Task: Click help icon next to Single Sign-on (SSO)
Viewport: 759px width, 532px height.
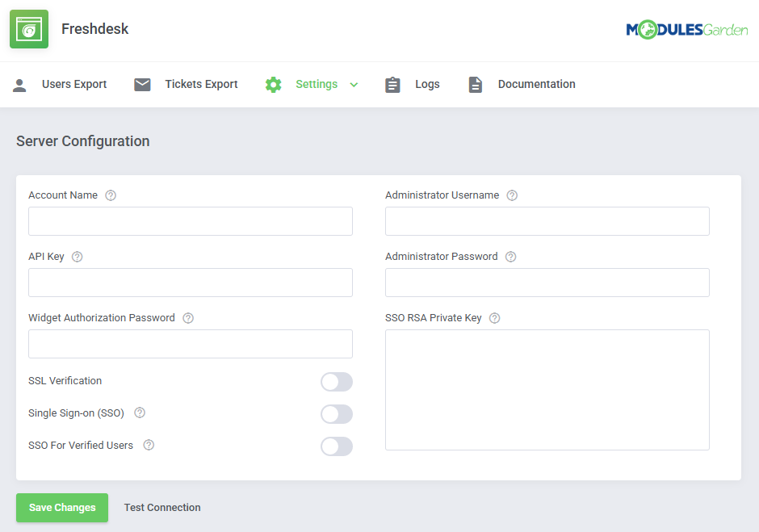Action: pos(140,413)
